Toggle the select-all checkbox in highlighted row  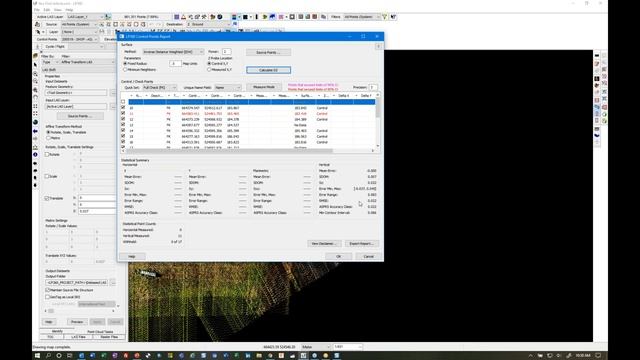(123, 102)
